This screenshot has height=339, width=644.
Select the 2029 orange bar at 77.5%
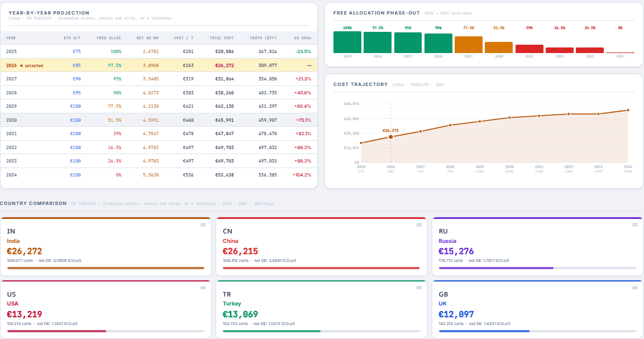(469, 45)
